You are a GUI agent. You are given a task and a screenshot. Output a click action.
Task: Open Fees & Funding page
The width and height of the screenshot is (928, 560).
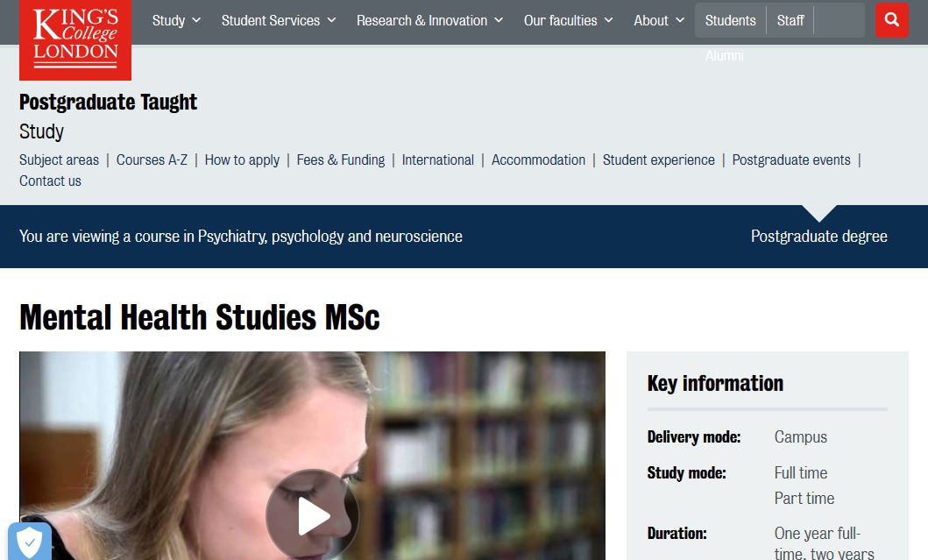click(x=340, y=159)
